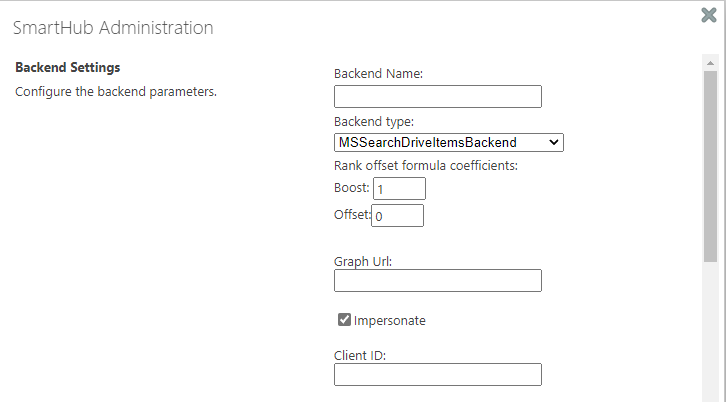Click the Impersonate label text
The image size is (726, 402).
pyautogui.click(x=390, y=321)
